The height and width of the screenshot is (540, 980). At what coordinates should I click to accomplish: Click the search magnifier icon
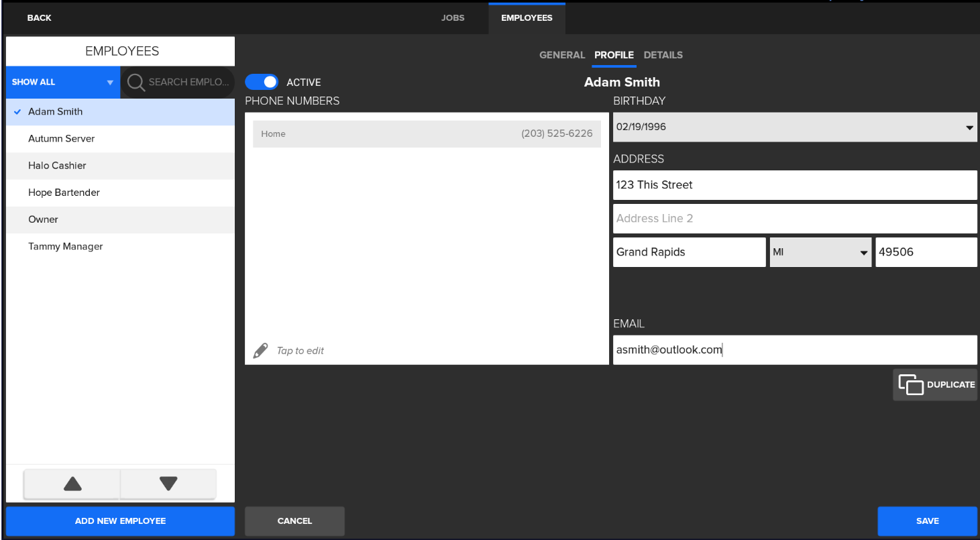pyautogui.click(x=136, y=83)
